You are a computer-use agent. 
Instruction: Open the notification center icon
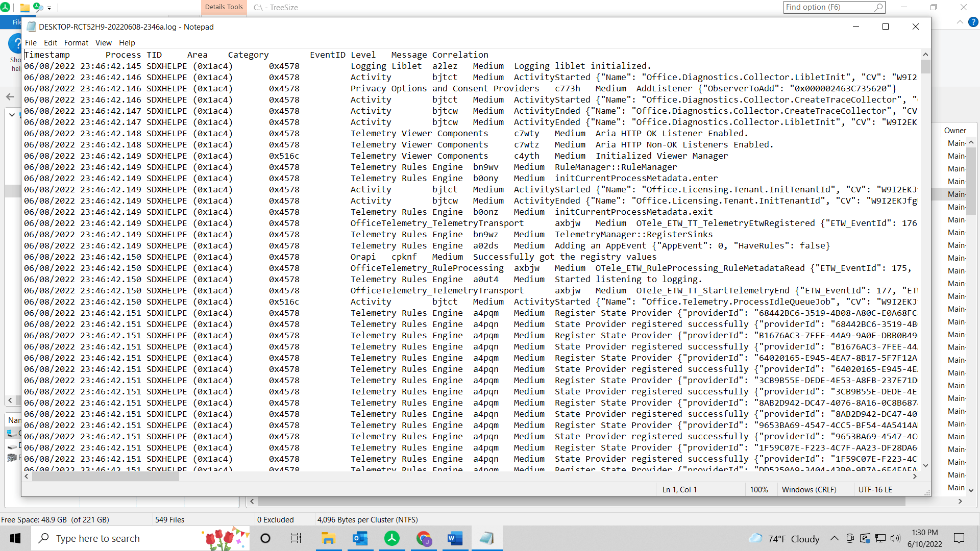point(959,538)
